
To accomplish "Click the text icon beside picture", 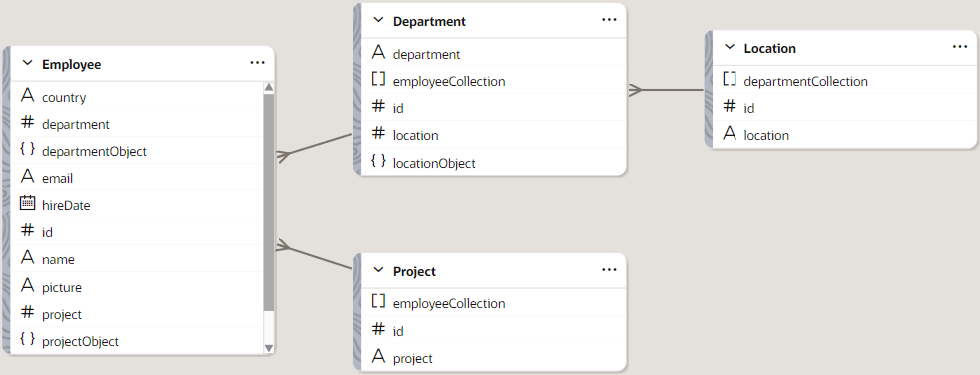I will coord(27,286).
